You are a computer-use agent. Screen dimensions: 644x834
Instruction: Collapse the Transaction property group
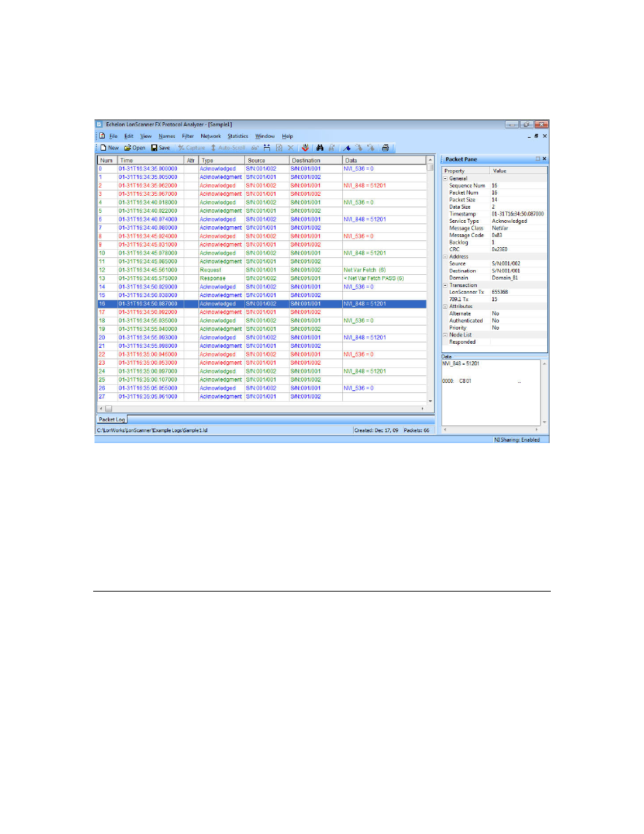[445, 285]
